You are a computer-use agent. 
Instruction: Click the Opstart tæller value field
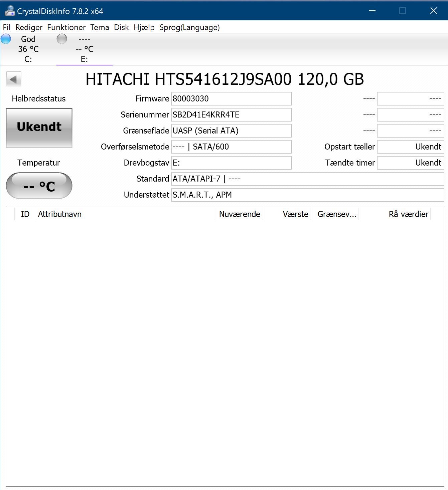click(x=411, y=147)
